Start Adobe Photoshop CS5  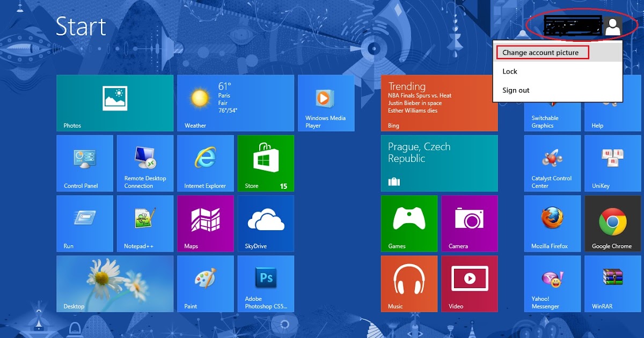[266, 283]
